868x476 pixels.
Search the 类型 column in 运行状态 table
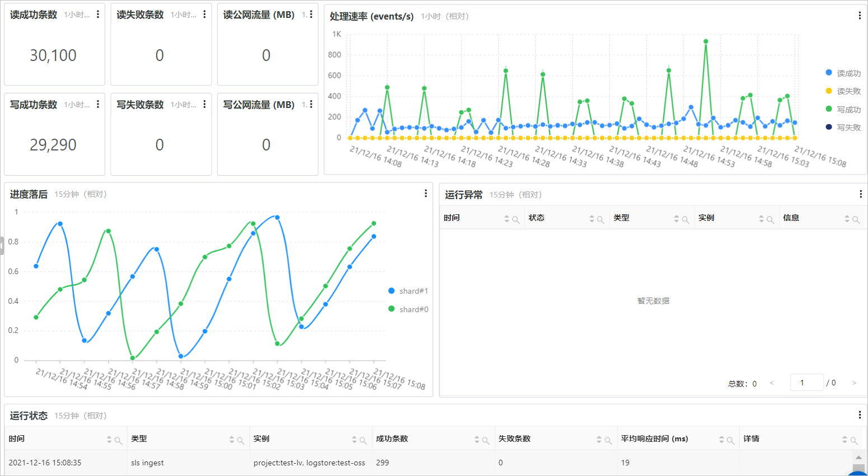[241, 440]
